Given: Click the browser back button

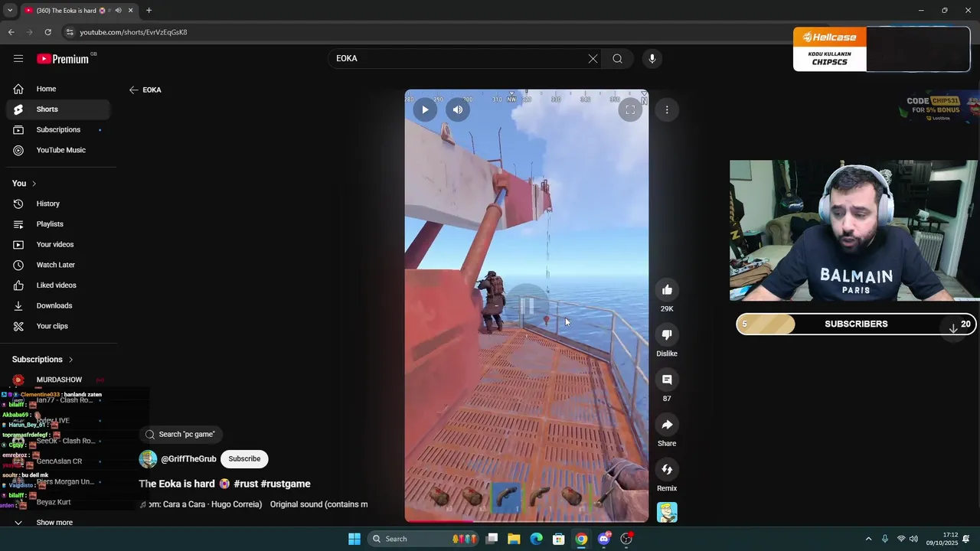Looking at the screenshot, I should pyautogui.click(x=11, y=32).
